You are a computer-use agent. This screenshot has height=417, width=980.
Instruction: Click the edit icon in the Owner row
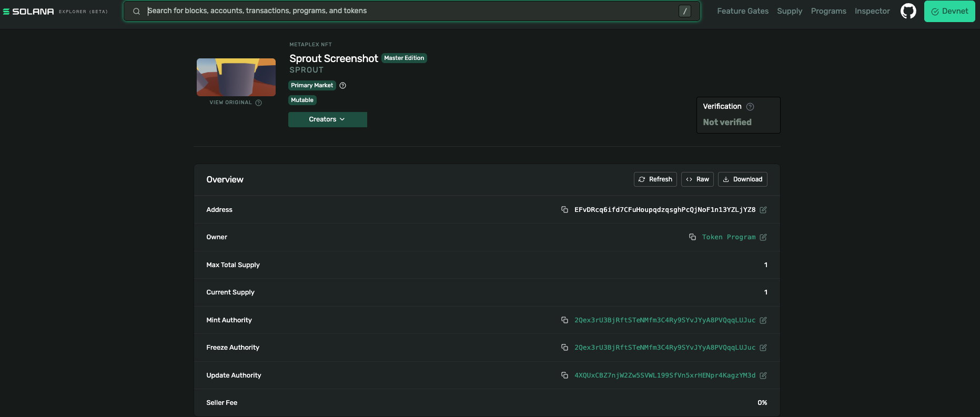coord(763,237)
